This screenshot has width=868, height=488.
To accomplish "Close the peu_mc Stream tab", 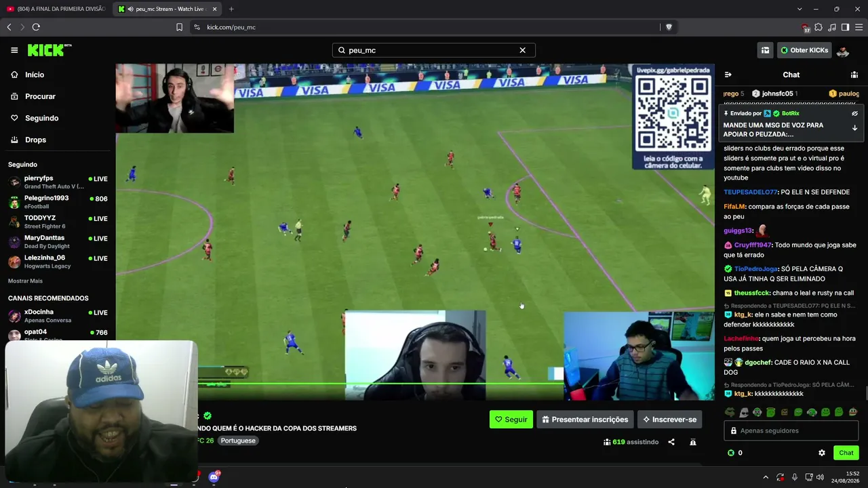I will (x=215, y=9).
